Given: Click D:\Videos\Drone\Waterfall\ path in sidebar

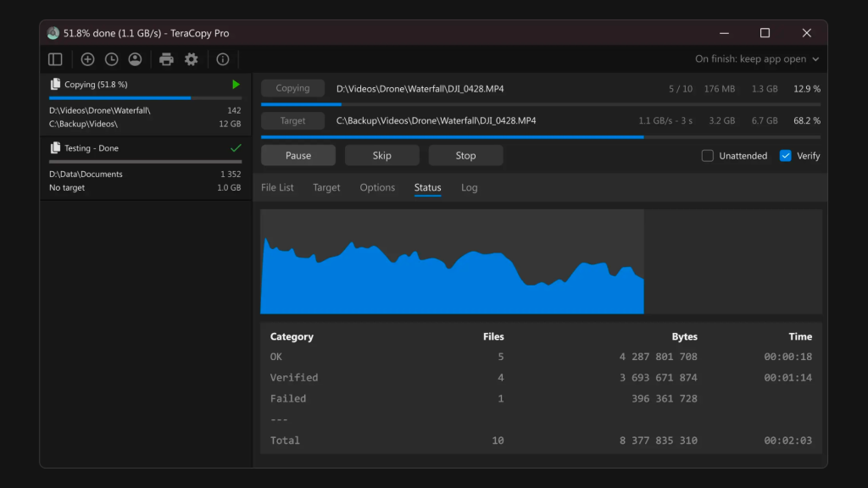Looking at the screenshot, I should 100,111.
